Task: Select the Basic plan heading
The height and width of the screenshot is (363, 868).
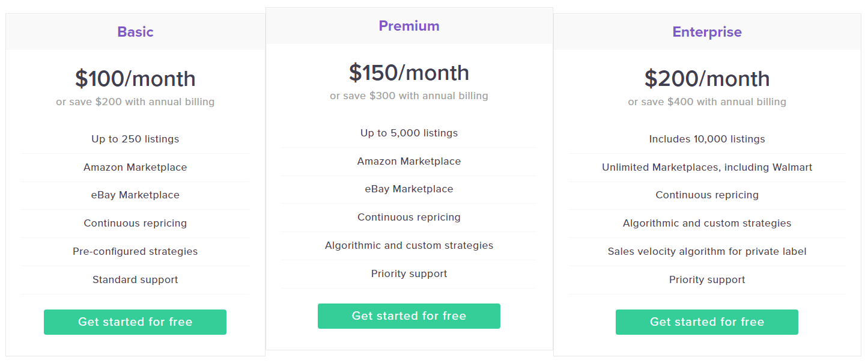Action: tap(135, 32)
